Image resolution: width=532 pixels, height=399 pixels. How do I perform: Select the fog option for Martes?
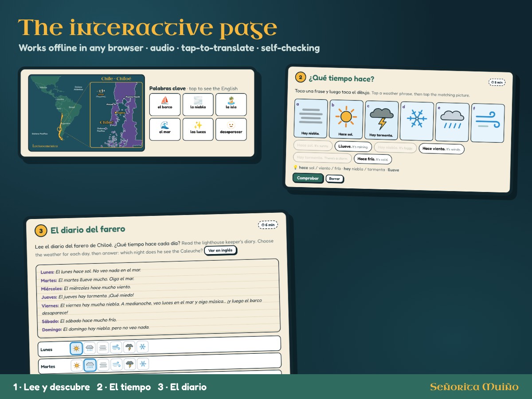pos(103,365)
